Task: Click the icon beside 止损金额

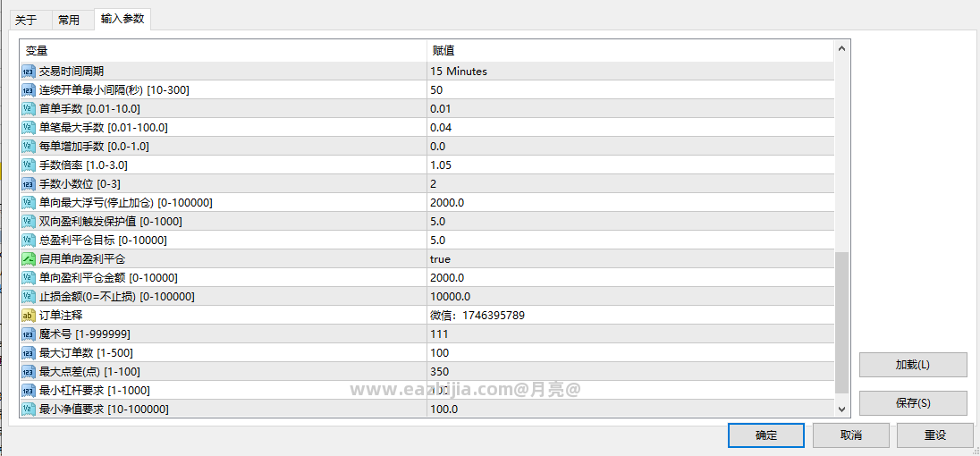Action: 29,296
